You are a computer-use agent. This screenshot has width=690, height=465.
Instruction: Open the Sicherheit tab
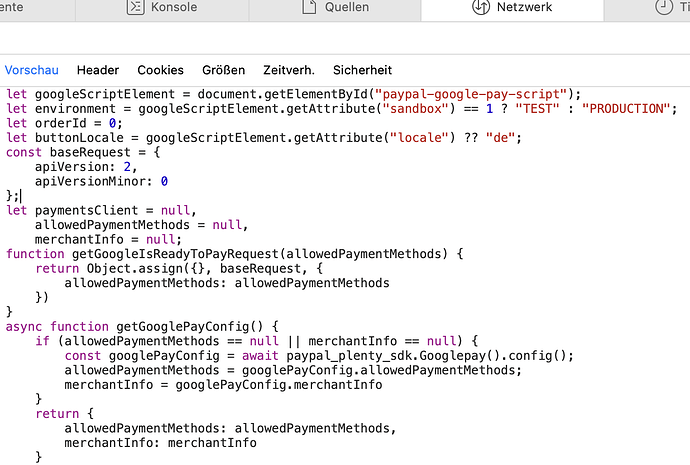tap(363, 70)
